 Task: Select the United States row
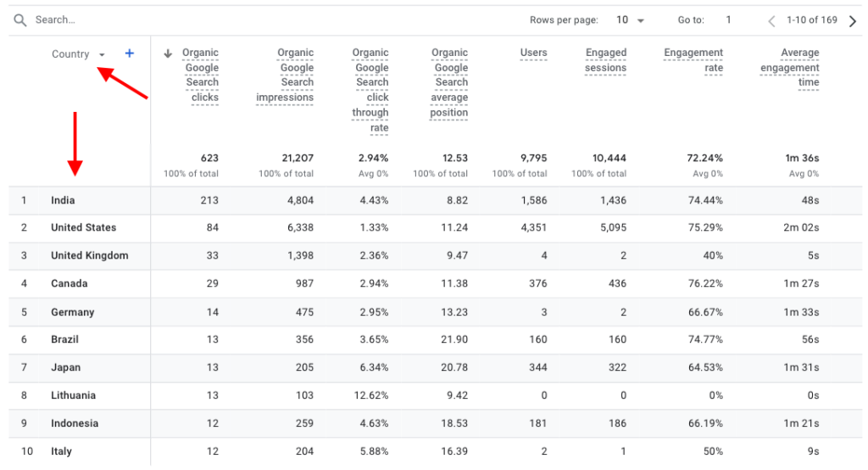tap(83, 227)
